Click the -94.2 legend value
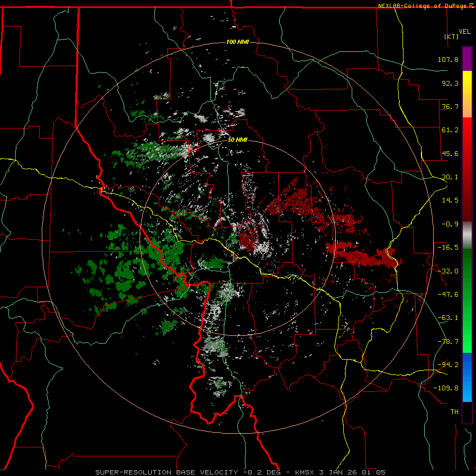 pos(448,365)
